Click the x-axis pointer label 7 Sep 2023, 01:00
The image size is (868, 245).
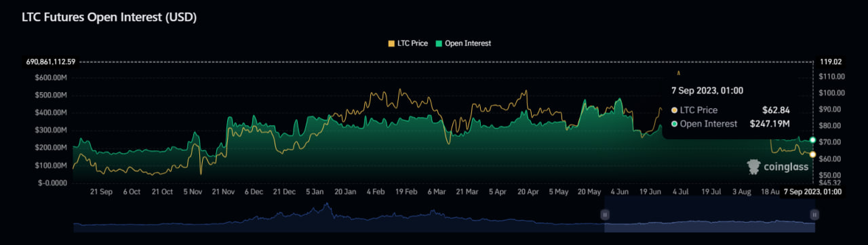[812, 192]
